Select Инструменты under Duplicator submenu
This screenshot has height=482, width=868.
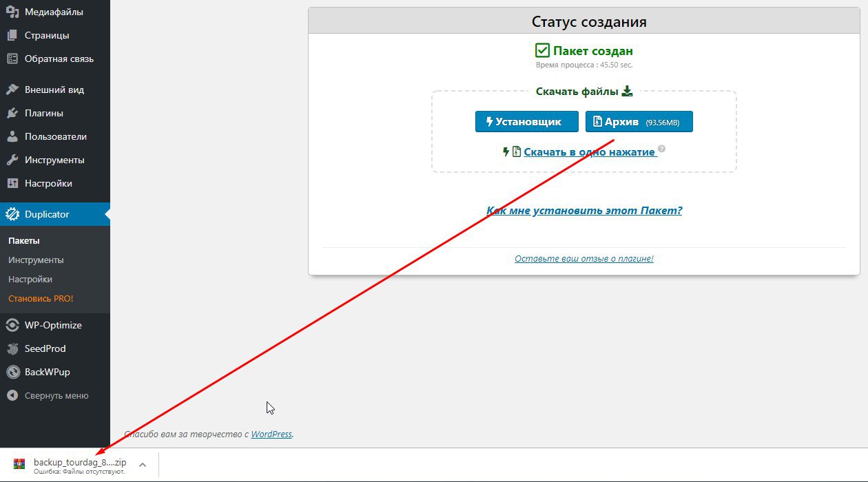tap(36, 260)
